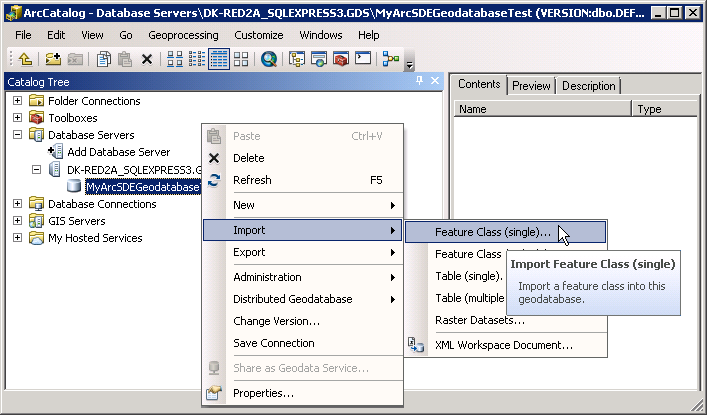
Task: Choose Save Connection menu entry
Action: 303,343
